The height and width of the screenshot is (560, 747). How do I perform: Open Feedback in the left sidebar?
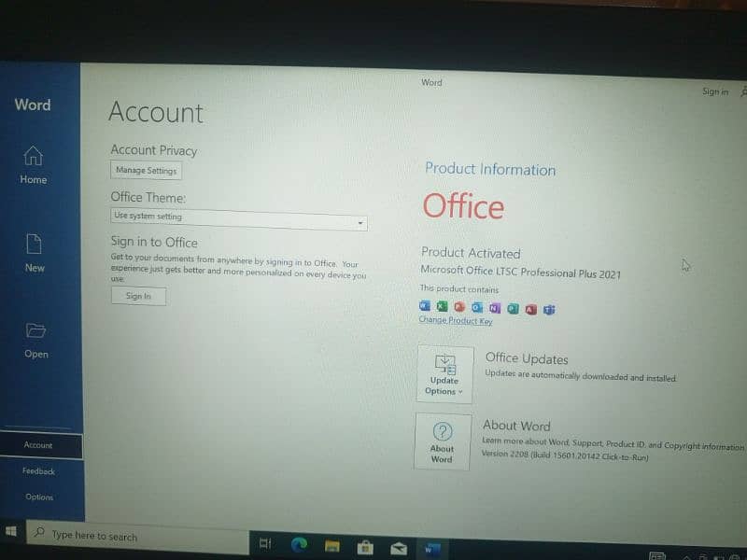click(39, 471)
